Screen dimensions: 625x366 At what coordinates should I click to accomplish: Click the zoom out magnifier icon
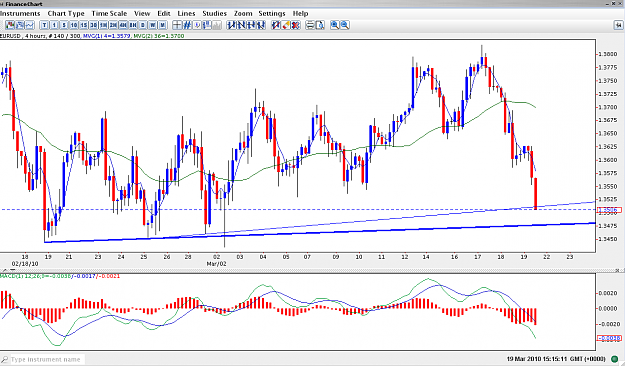(345, 25)
